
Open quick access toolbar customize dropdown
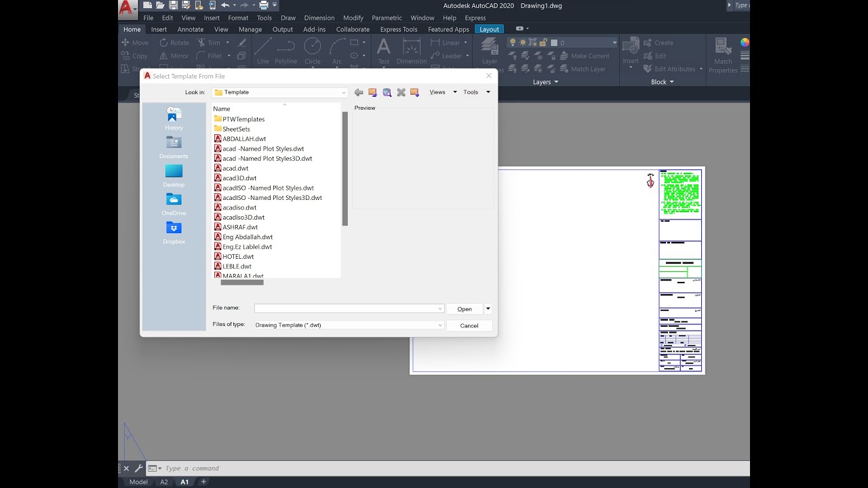[275, 5]
